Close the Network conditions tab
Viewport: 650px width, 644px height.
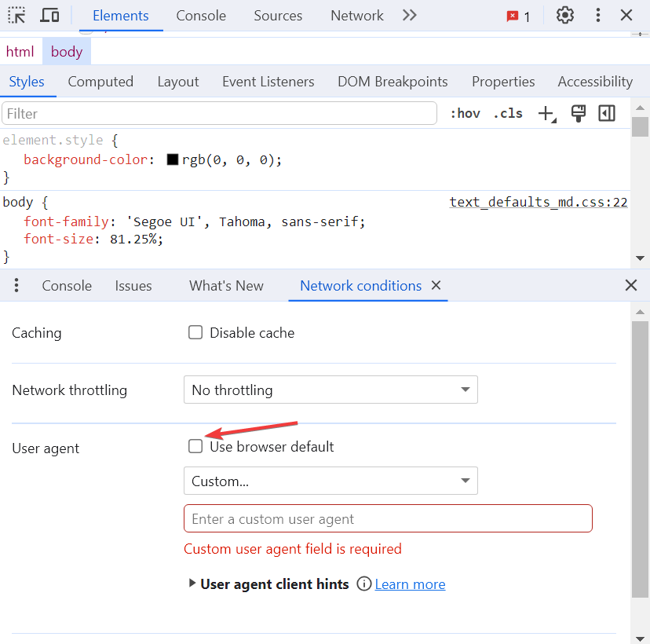[436, 285]
